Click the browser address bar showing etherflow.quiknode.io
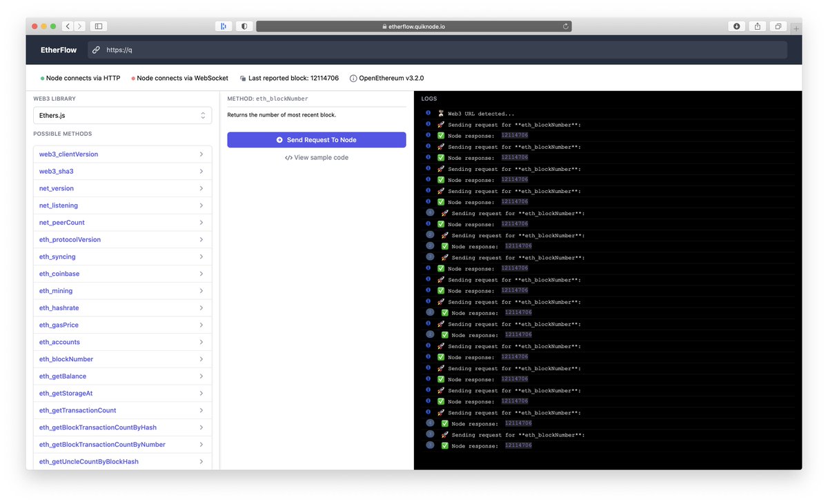The height and width of the screenshot is (504, 828). tap(413, 26)
